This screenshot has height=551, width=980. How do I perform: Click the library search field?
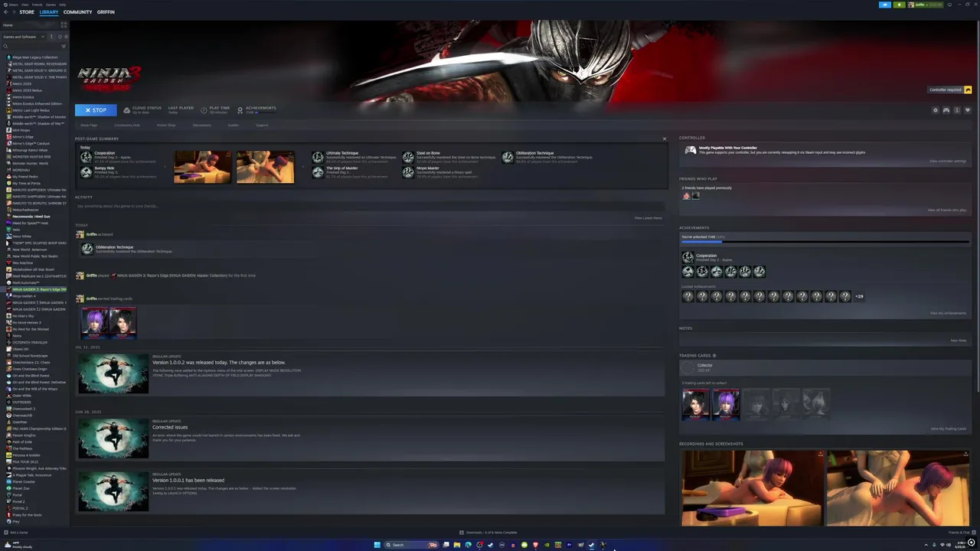pos(33,46)
